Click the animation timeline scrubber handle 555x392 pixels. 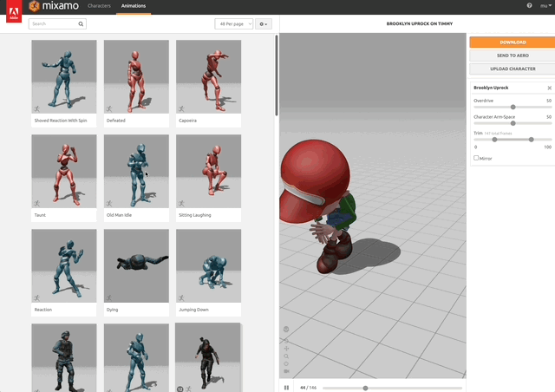click(365, 389)
